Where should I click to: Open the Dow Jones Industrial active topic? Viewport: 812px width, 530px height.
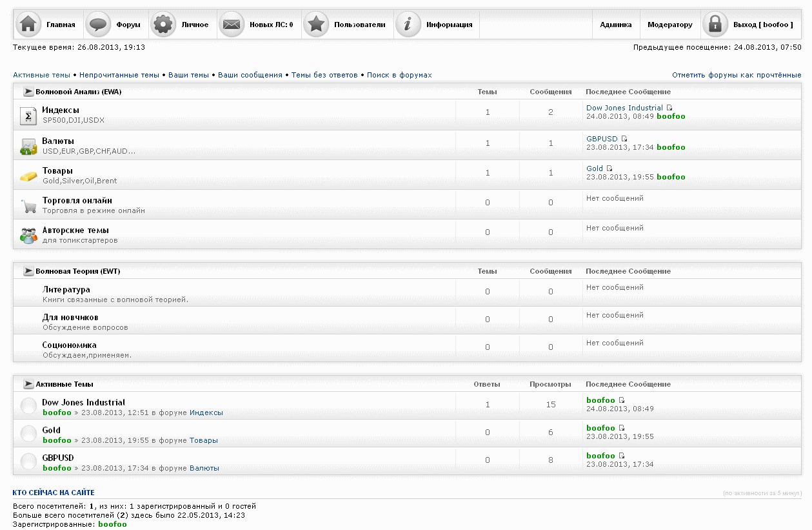tap(83, 402)
